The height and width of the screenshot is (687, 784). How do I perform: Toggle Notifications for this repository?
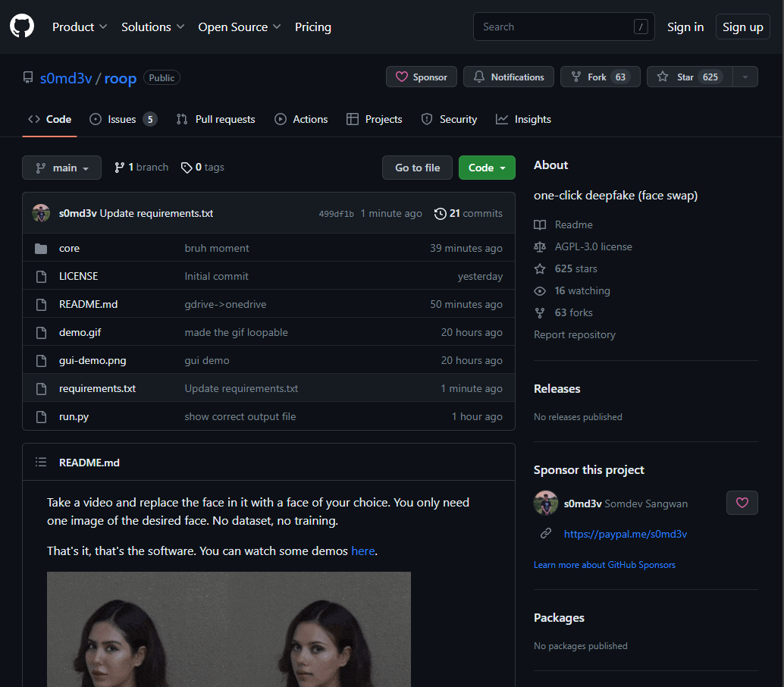coord(509,77)
